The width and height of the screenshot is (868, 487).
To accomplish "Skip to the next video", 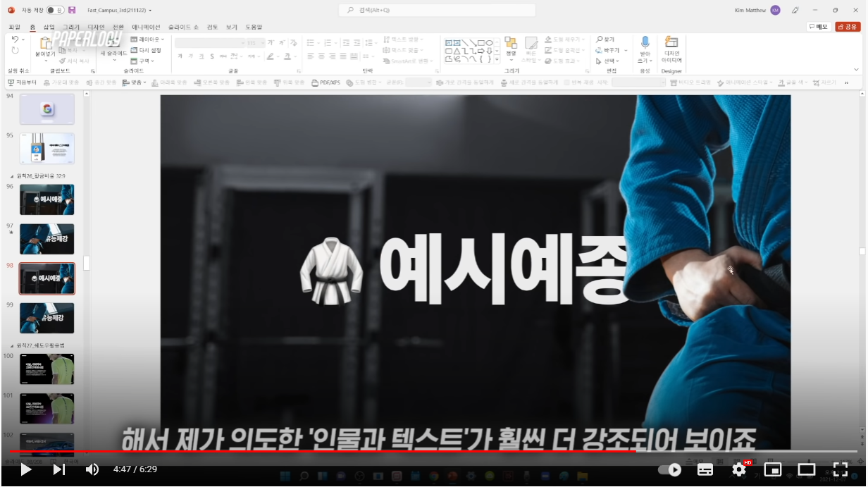I will (59, 469).
